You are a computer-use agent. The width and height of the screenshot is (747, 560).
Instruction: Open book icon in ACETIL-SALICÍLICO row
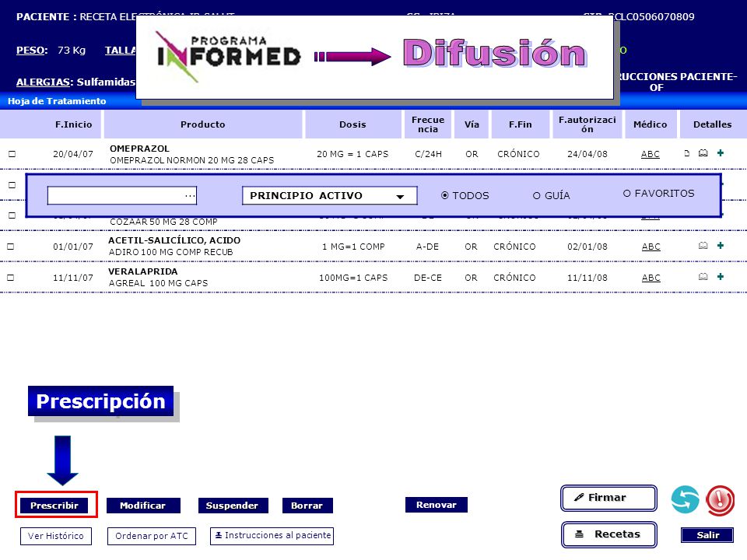click(703, 246)
